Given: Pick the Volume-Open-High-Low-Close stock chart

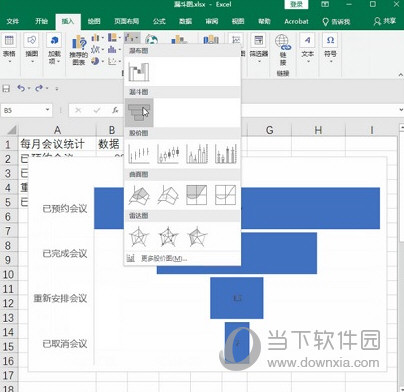Looking at the screenshot, I should (x=226, y=154).
